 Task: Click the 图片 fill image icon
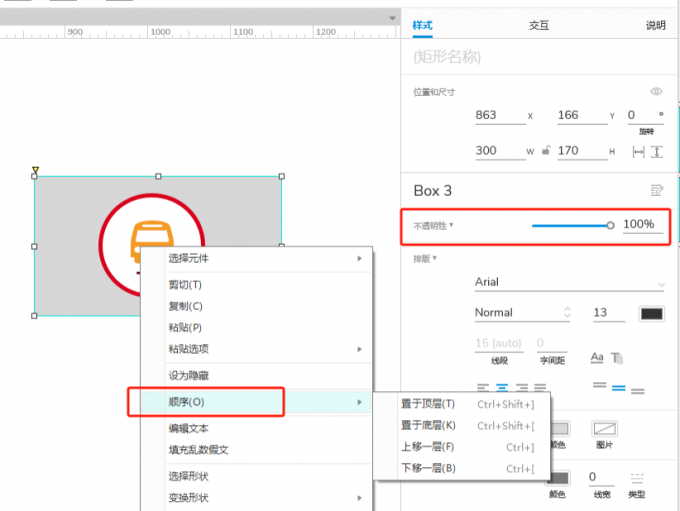605,429
